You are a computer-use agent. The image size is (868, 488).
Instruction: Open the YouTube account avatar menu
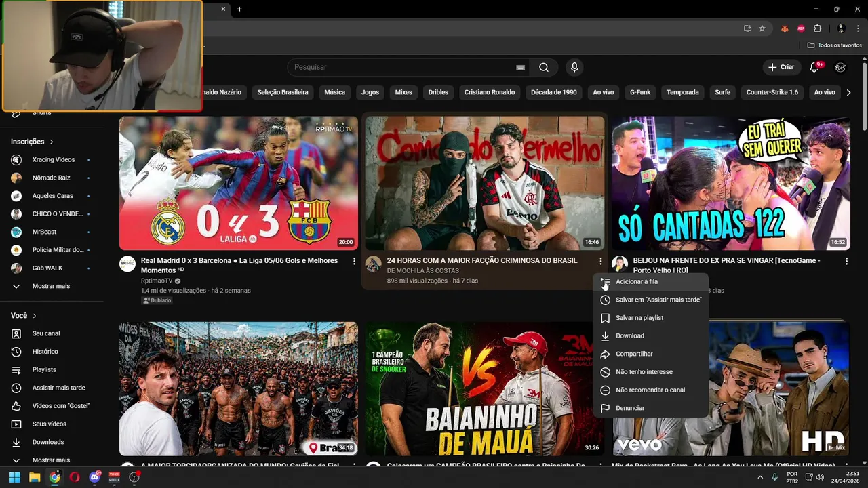tap(840, 67)
